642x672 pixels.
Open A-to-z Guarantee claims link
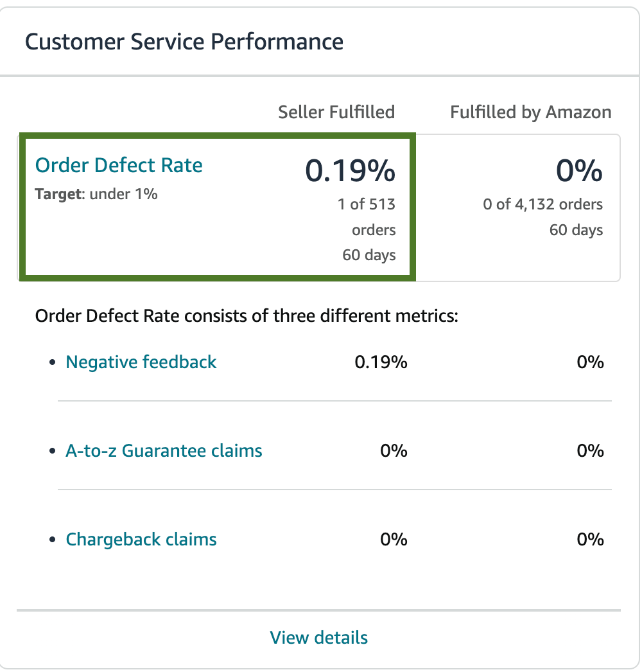coord(164,450)
